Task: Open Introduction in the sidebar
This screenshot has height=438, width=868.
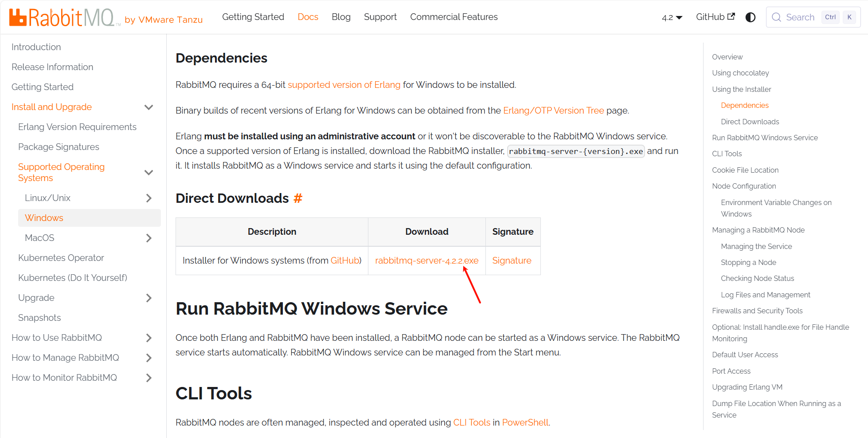Action: click(36, 47)
